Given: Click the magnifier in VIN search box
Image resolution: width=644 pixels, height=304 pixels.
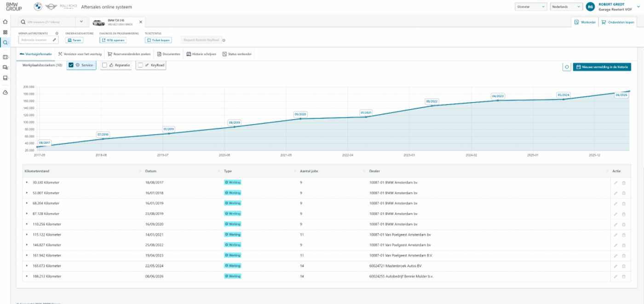Looking at the screenshot, I should pos(23,22).
